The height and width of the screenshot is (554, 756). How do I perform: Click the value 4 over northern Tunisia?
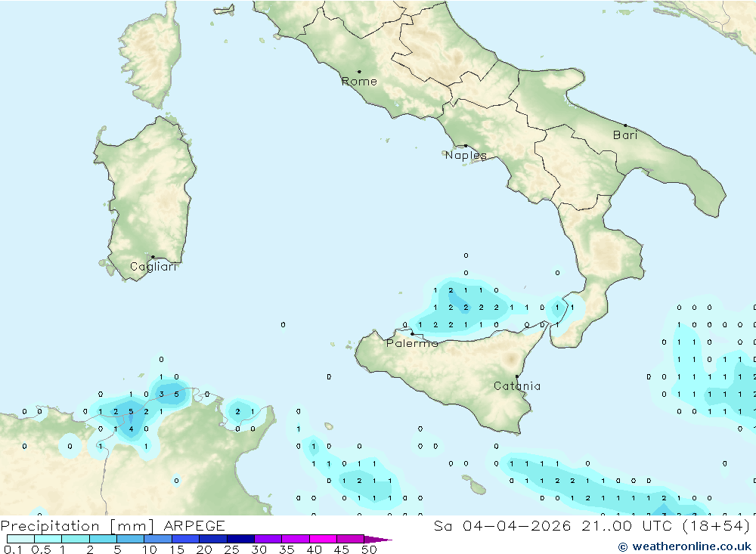point(131,429)
